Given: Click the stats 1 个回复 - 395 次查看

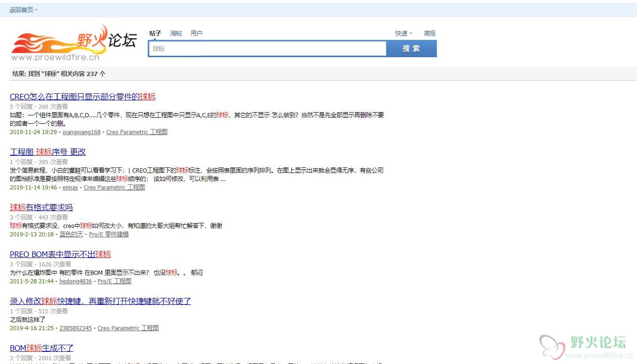Looking at the screenshot, I should pos(39,162).
